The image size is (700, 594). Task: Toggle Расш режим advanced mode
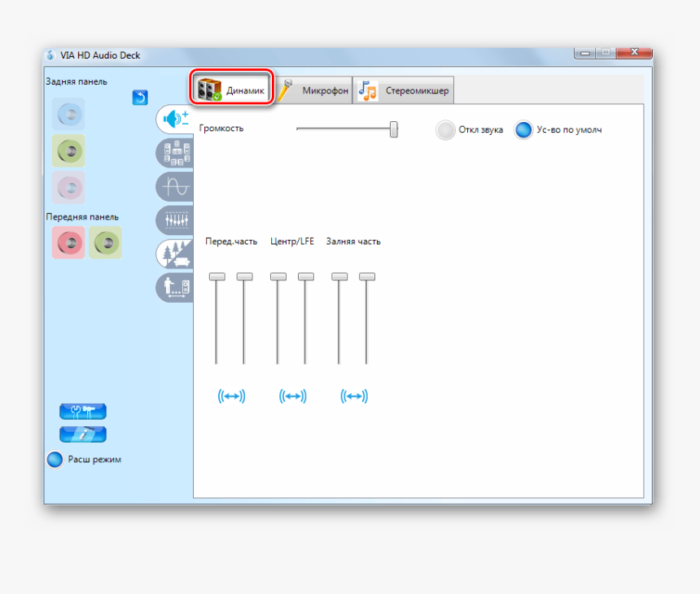pyautogui.click(x=55, y=459)
